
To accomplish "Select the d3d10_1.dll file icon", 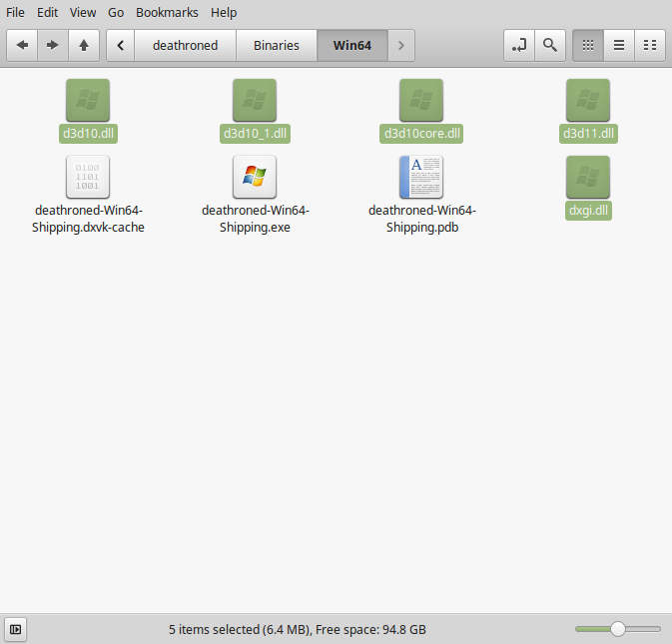I will (255, 100).
